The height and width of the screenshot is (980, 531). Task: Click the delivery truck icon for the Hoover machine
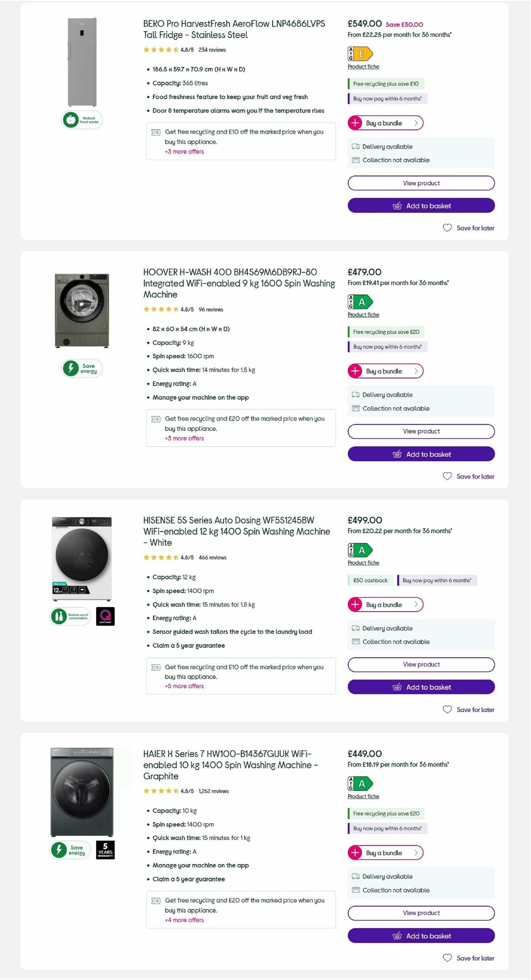coord(355,395)
